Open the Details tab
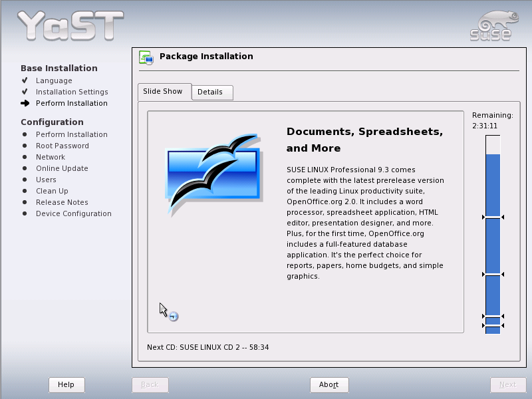The image size is (532, 399). pos(212,92)
